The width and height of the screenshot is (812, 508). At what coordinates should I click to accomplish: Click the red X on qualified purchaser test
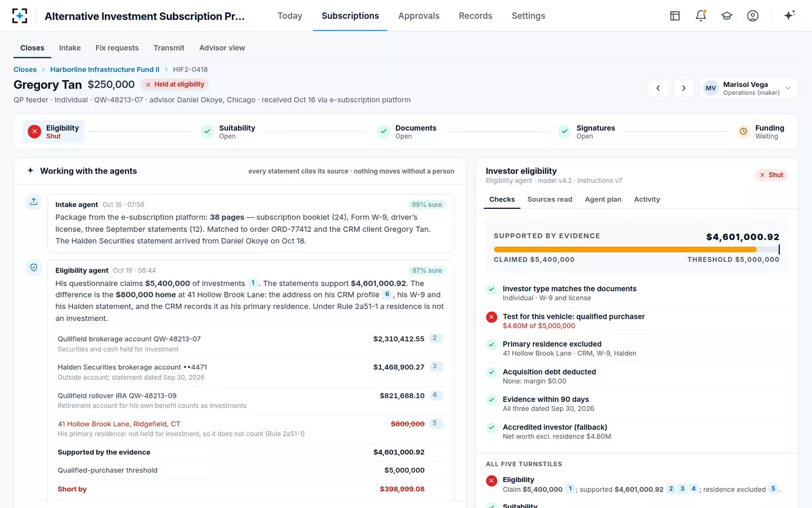(492, 317)
